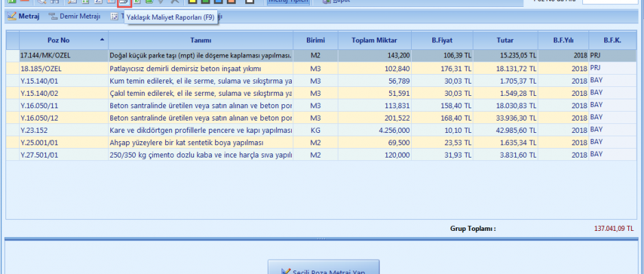Viewport: 644px width, 274px height.
Task: Open Yaklaşık Maliyet Raporları printer icon
Action: (x=123, y=2)
